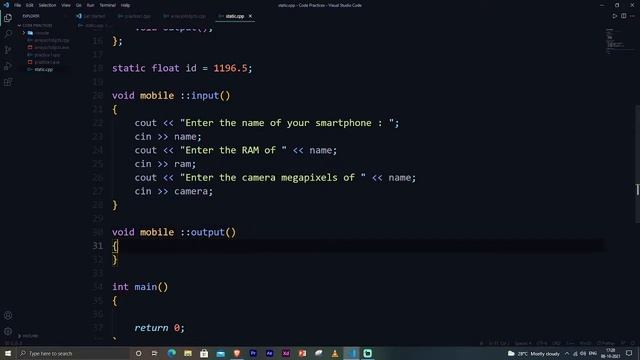Click line number 31 in the gutter

(98, 246)
